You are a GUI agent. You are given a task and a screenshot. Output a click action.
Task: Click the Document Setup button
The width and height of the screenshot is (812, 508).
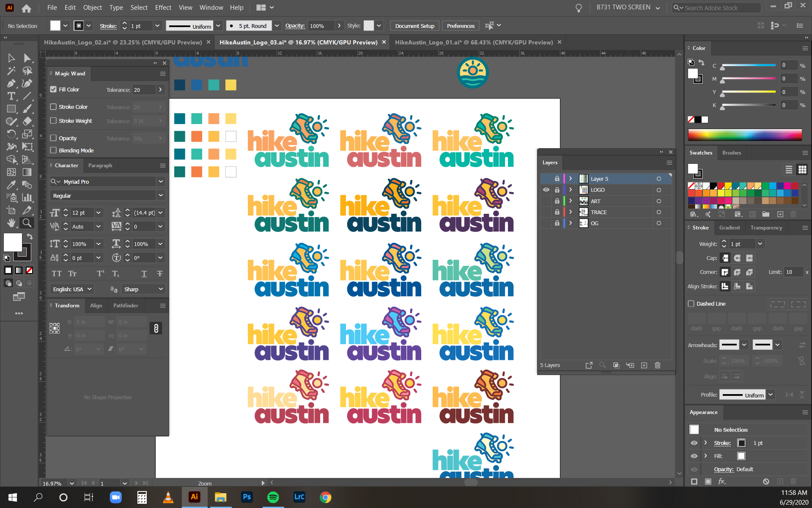point(414,26)
